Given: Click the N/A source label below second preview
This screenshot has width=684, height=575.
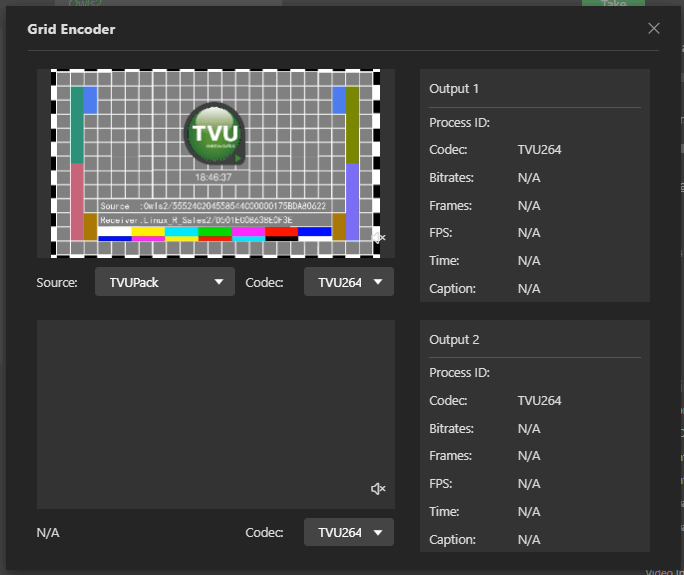Looking at the screenshot, I should pyautogui.click(x=48, y=533).
